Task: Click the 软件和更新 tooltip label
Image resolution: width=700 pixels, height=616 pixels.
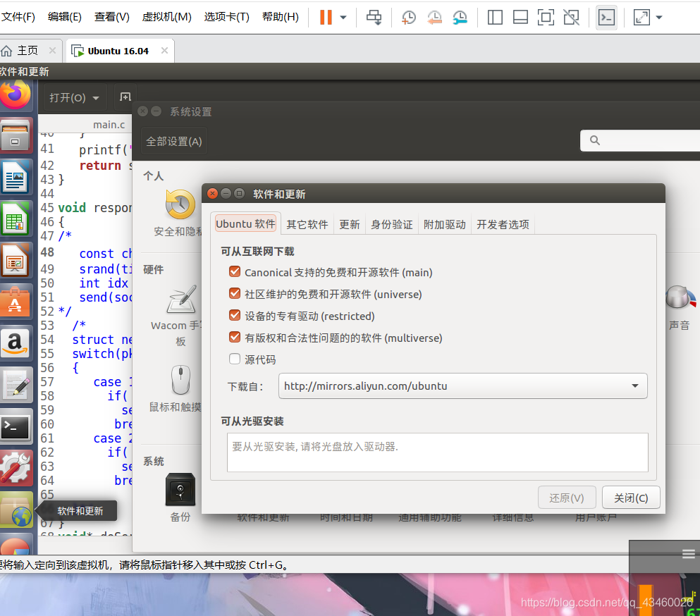Action: pos(80,511)
